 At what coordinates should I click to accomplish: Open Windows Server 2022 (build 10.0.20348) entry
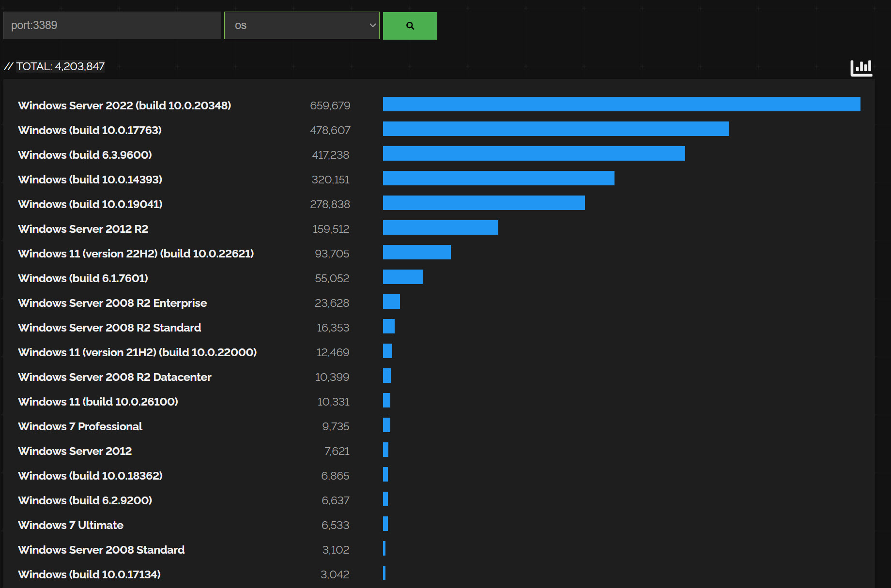tap(124, 106)
